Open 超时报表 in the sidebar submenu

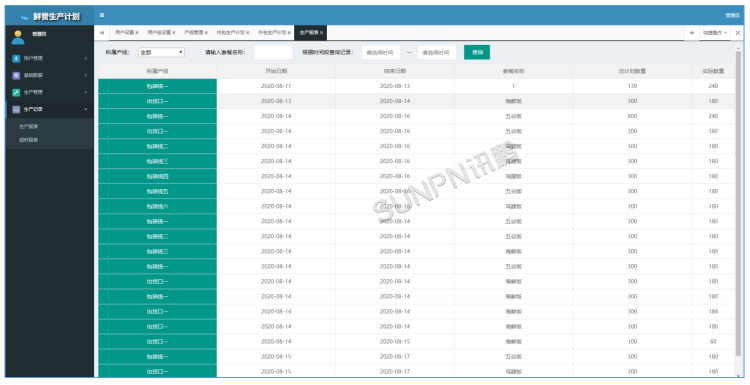[x=29, y=140]
